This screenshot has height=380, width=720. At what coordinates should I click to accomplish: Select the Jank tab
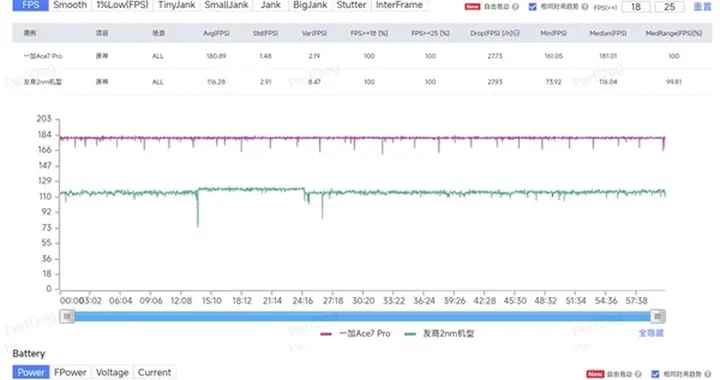(x=270, y=5)
